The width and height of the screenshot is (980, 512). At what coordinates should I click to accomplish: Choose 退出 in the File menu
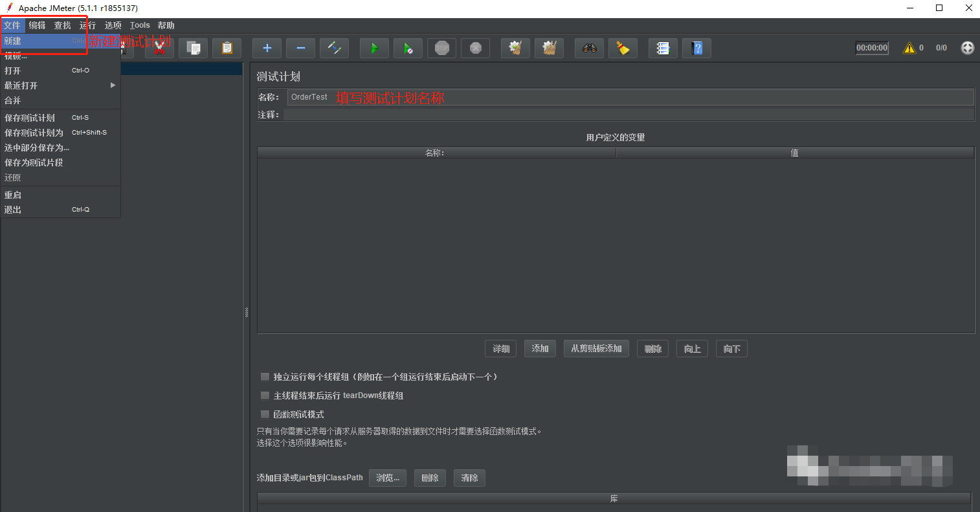[60, 210]
